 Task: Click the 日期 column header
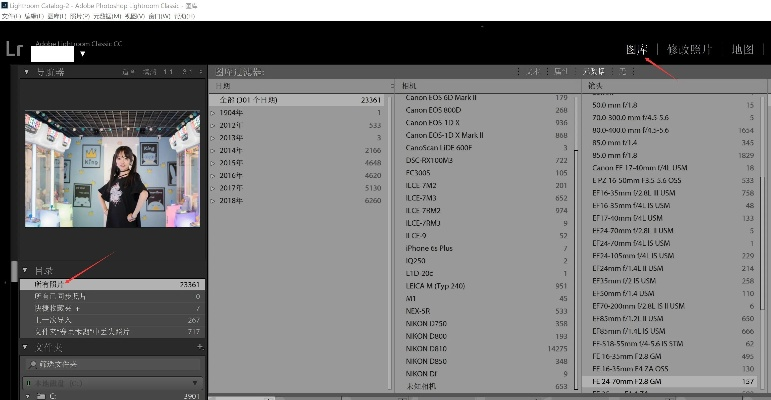[x=301, y=86]
